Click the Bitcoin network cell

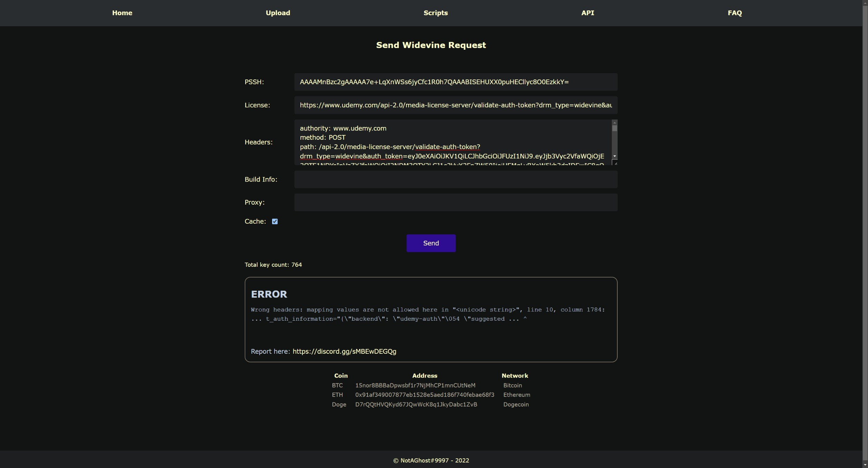pyautogui.click(x=512, y=385)
